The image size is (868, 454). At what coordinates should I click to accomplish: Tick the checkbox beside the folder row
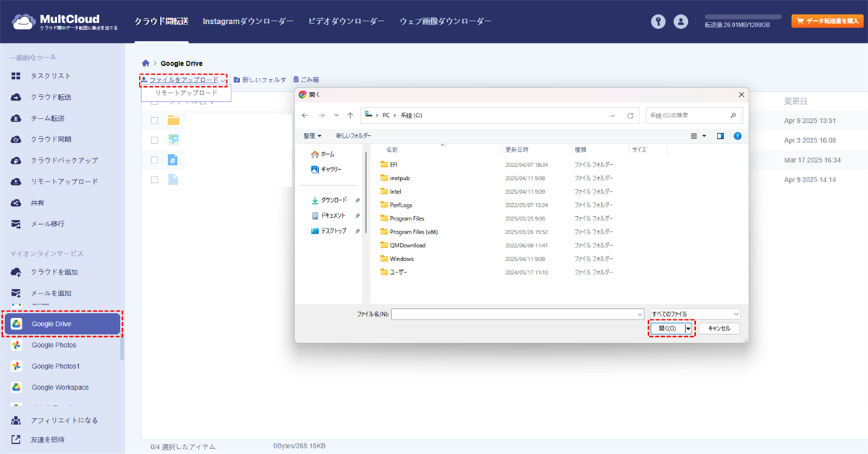154,120
